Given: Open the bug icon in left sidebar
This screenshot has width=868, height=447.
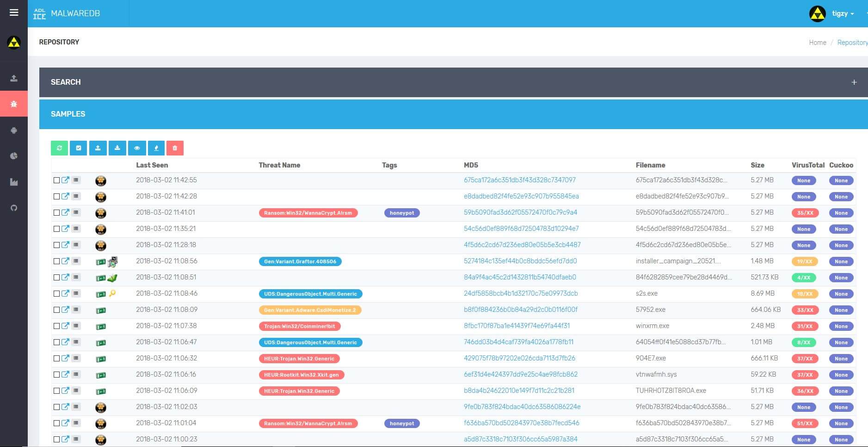Looking at the screenshot, I should point(14,104).
